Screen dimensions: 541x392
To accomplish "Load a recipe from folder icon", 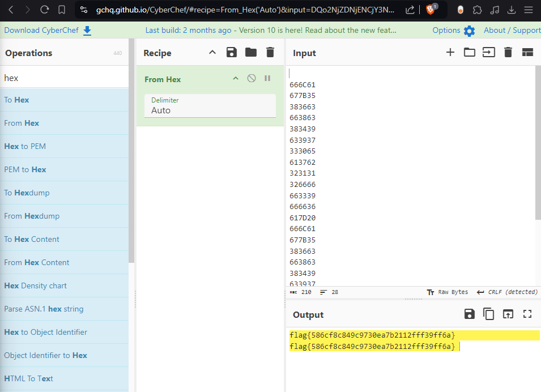I will point(251,53).
